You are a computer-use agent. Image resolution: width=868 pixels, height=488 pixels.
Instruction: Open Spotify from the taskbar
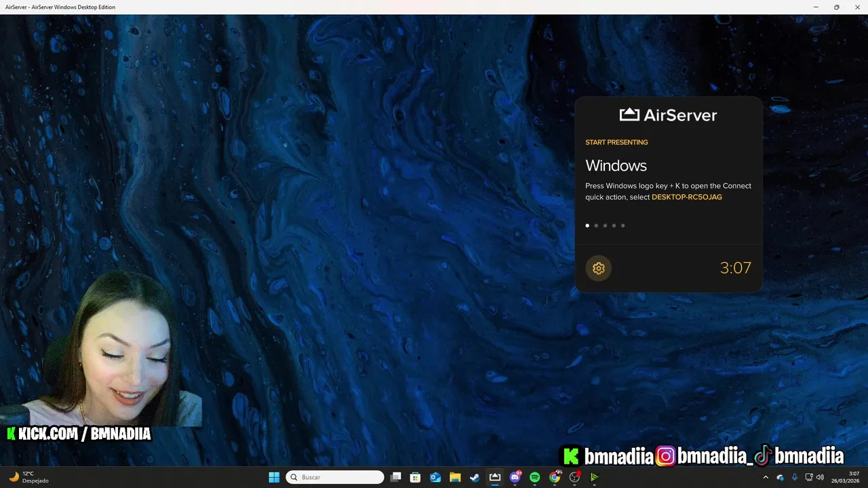pyautogui.click(x=534, y=477)
